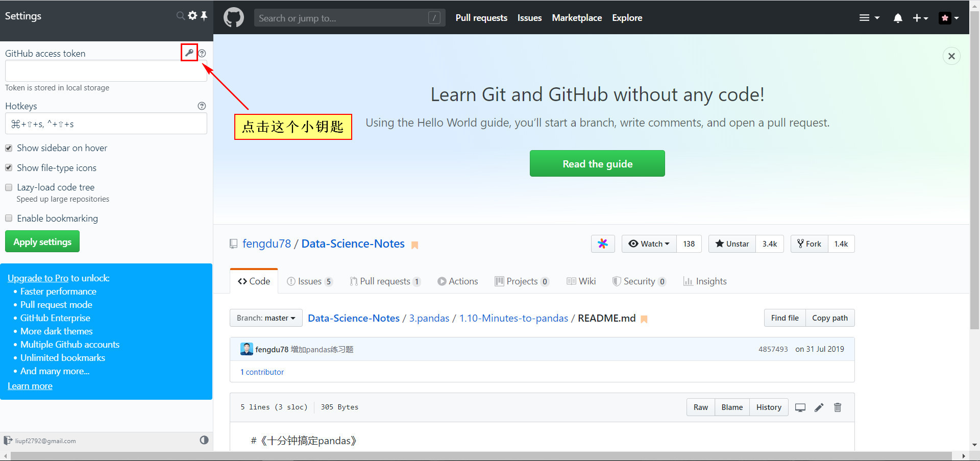Toggle Show file-type icons checkbox
This screenshot has height=461, width=980.
pyautogui.click(x=9, y=167)
